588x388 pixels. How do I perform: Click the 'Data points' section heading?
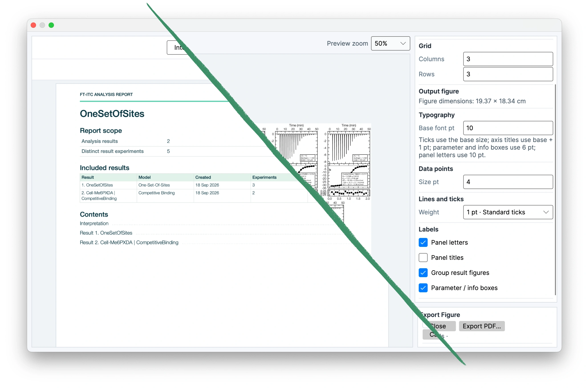click(436, 169)
